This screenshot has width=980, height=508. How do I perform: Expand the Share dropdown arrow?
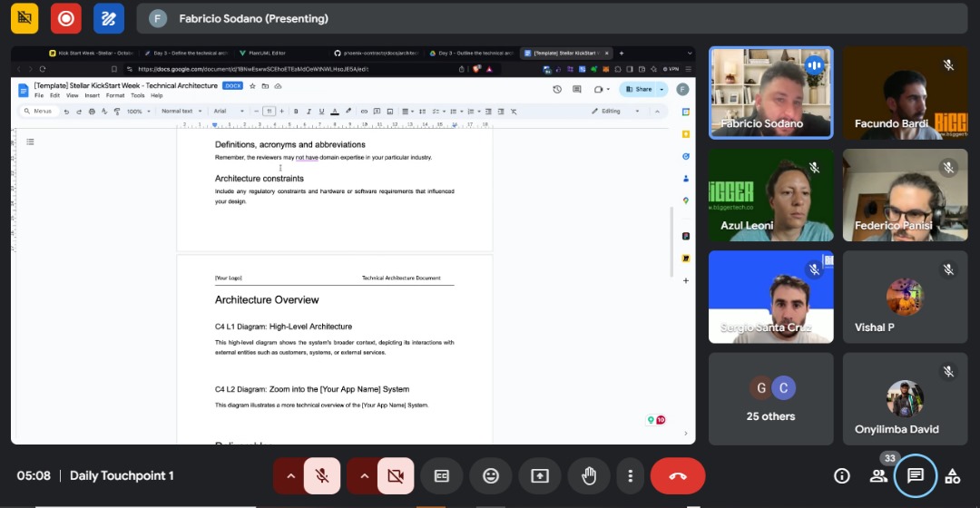661,89
